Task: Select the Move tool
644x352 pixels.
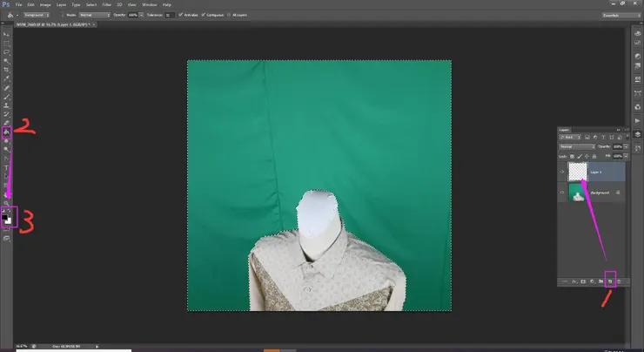Action: pyautogui.click(x=7, y=34)
